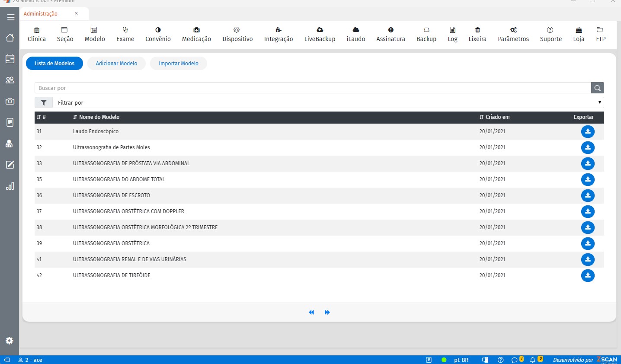
Task: Go to next page of models
Action: 327,312
